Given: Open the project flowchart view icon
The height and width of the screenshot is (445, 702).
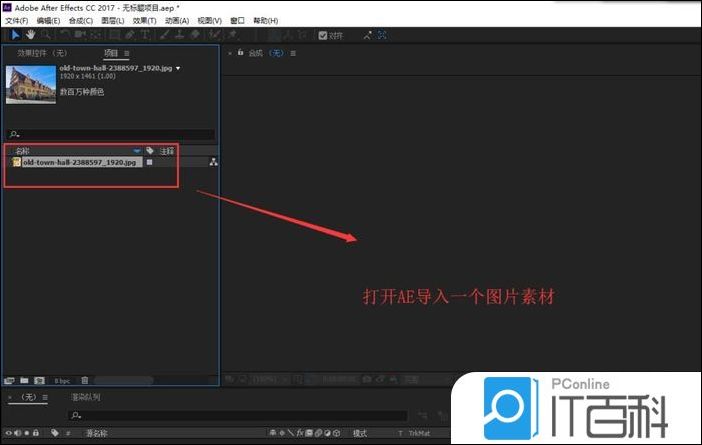Looking at the screenshot, I should point(214,162).
